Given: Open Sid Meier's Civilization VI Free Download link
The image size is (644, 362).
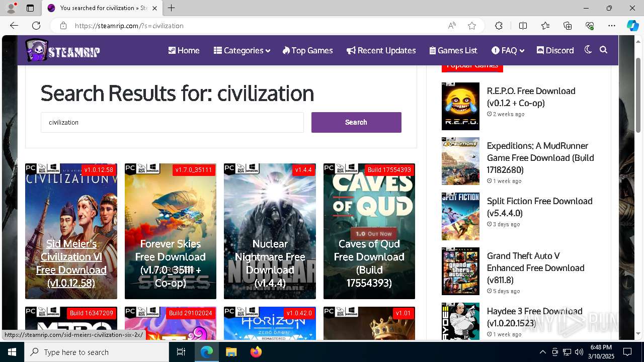Looking at the screenshot, I should point(71,263).
